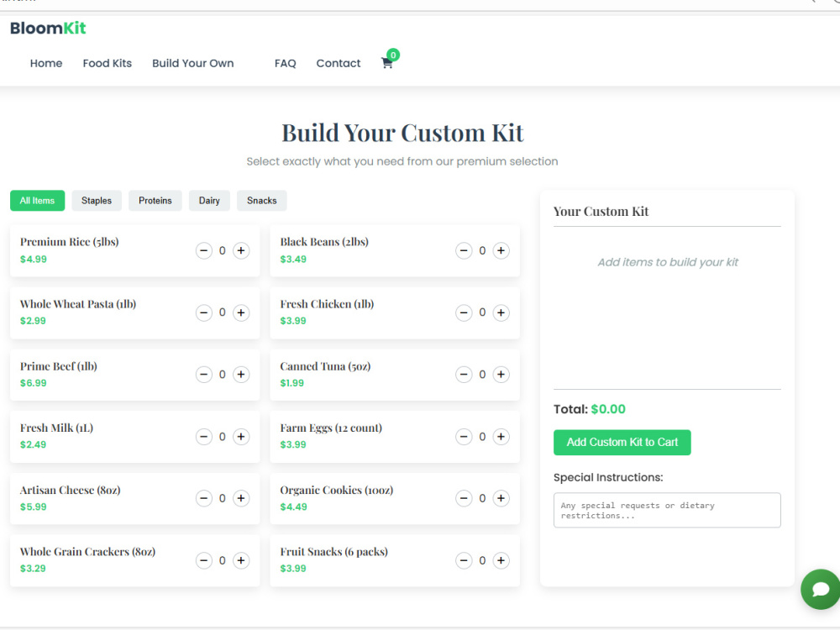Decrease Fresh Milk quantity
The height and width of the screenshot is (630, 840).
tap(203, 437)
